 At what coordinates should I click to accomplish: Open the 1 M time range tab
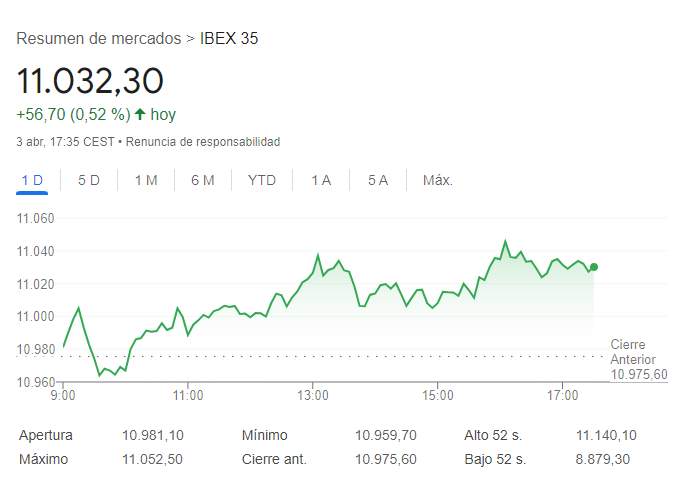click(x=146, y=180)
